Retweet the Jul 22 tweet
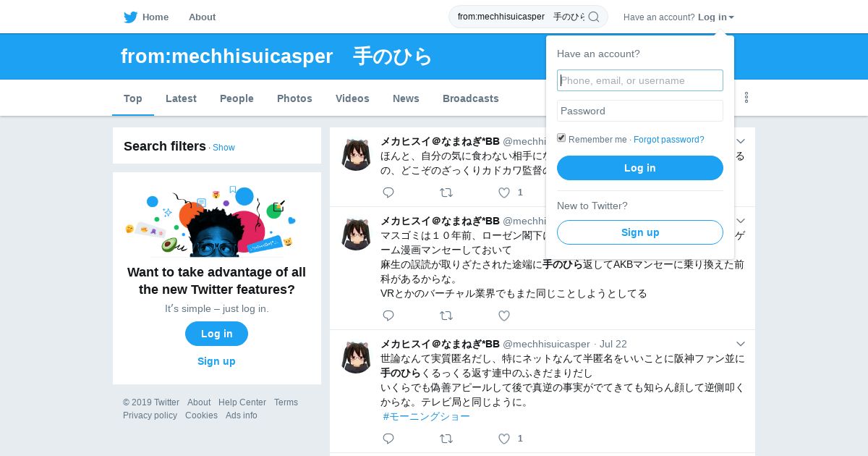Screen dimensions: 868x456 pyautogui.click(x=446, y=439)
